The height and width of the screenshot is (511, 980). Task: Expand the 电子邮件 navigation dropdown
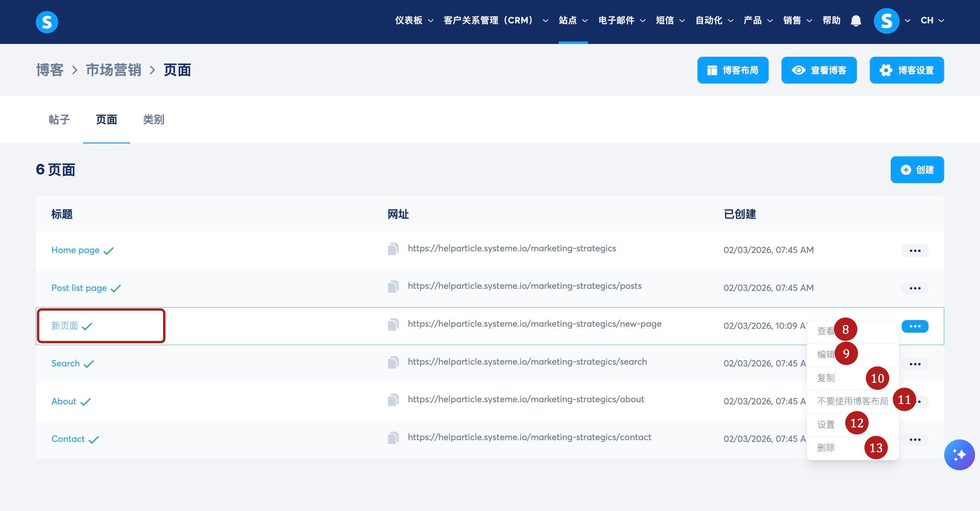pyautogui.click(x=621, y=21)
